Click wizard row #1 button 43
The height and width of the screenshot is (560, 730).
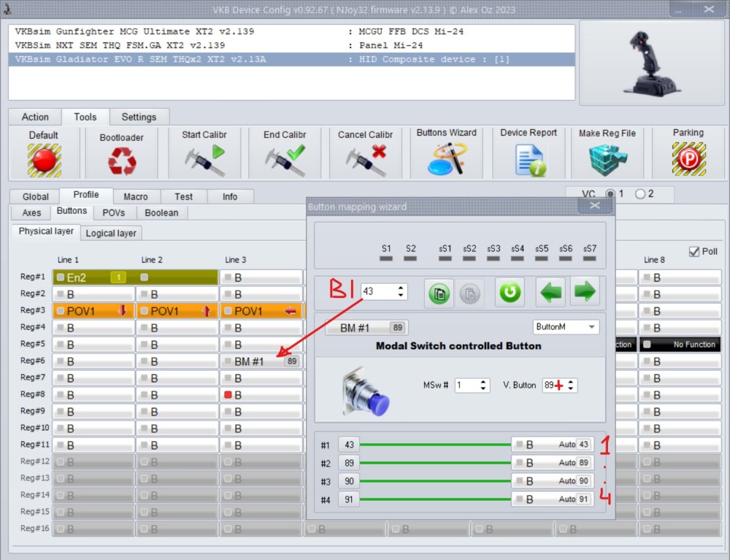tap(349, 445)
